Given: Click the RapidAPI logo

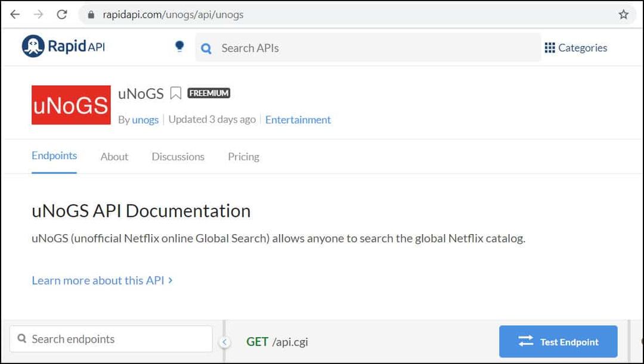Looking at the screenshot, I should coord(63,46).
